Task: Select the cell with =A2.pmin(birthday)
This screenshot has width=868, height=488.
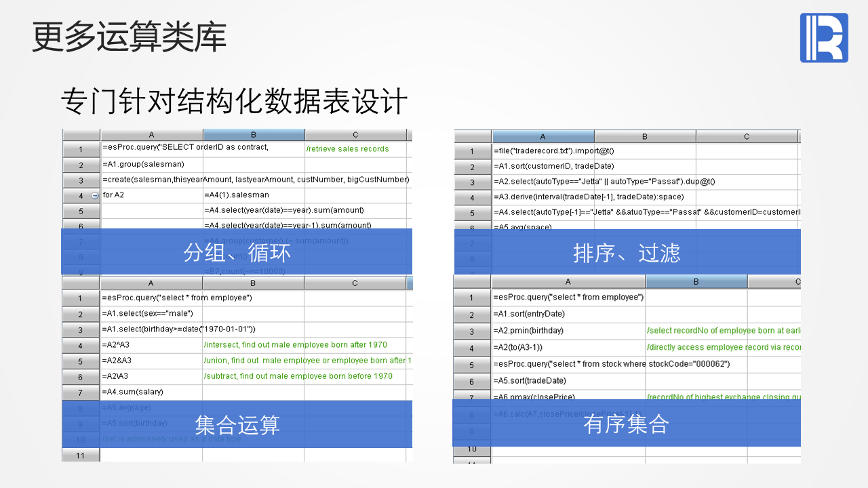Action: [568, 331]
